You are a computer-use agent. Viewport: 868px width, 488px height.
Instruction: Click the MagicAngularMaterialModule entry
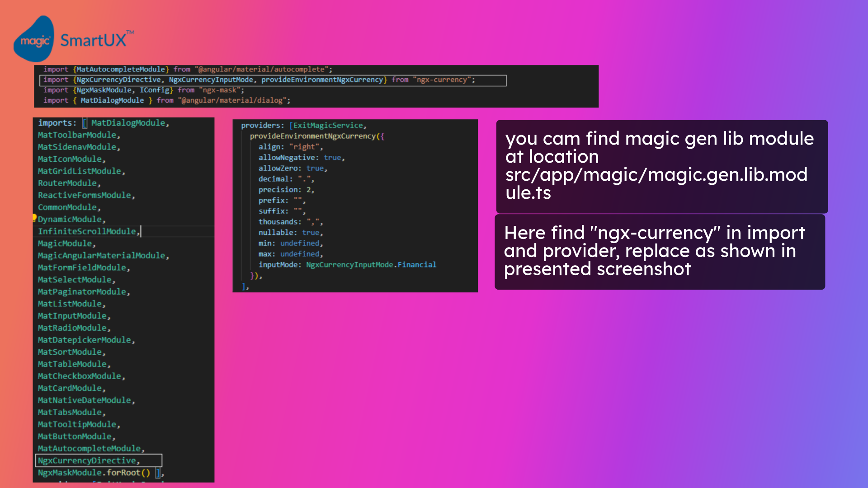[103, 255]
